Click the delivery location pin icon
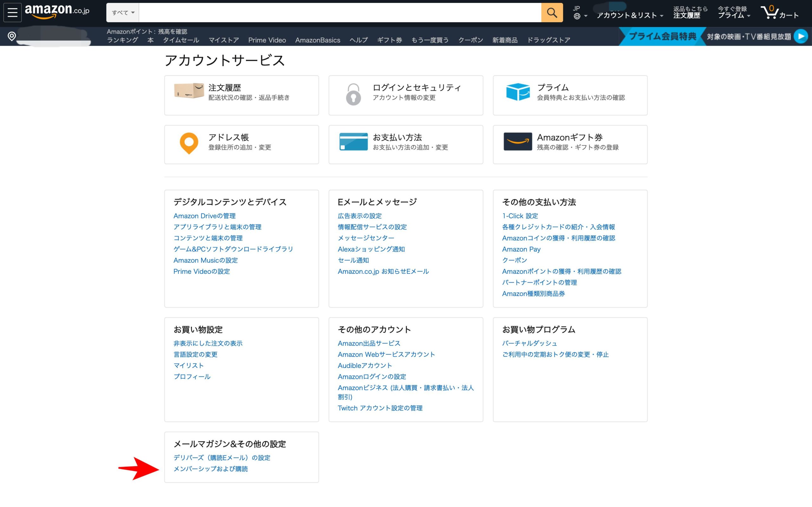 click(11, 36)
